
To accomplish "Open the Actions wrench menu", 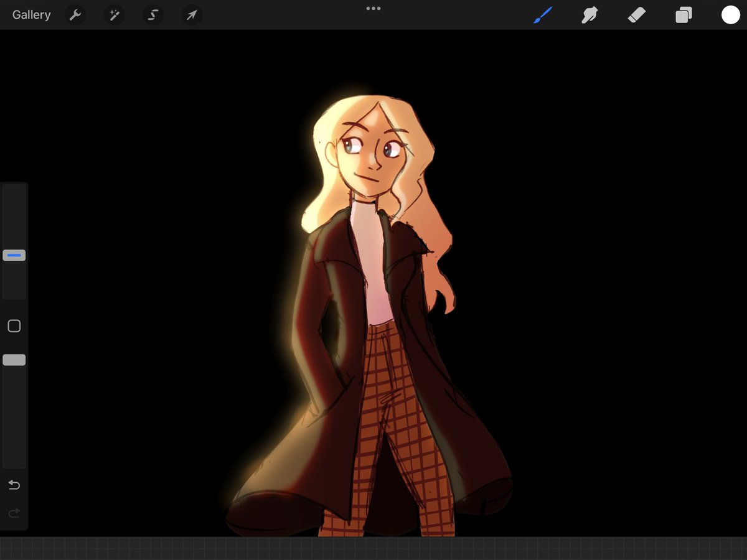I will coord(75,15).
